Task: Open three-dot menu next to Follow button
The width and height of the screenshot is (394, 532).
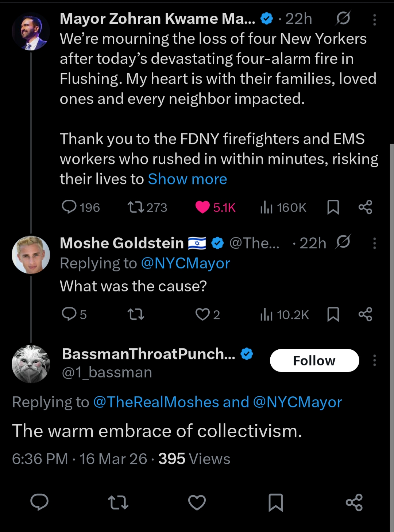Action: (x=374, y=361)
